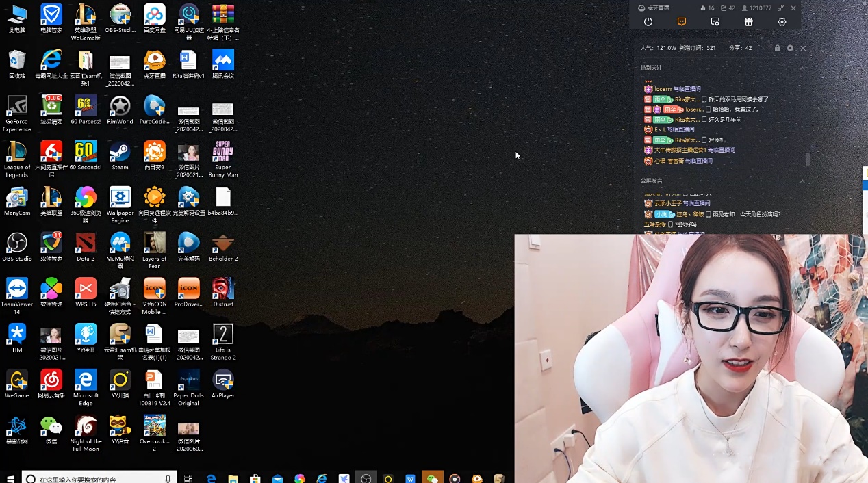Select the WPS H5 desktop icon
Image resolution: width=868 pixels, height=483 pixels.
click(86, 292)
